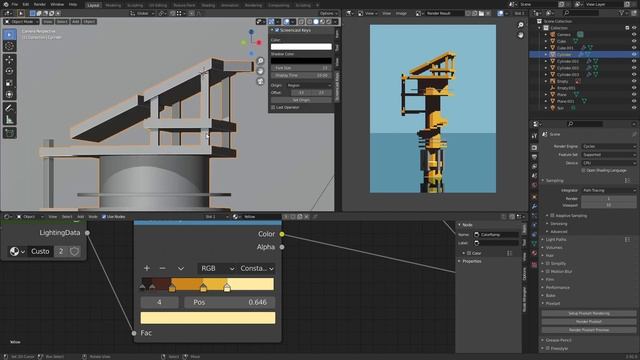Toggle visibility of selected Cylinder in outliner
The image size is (640, 360).
tap(634, 54)
